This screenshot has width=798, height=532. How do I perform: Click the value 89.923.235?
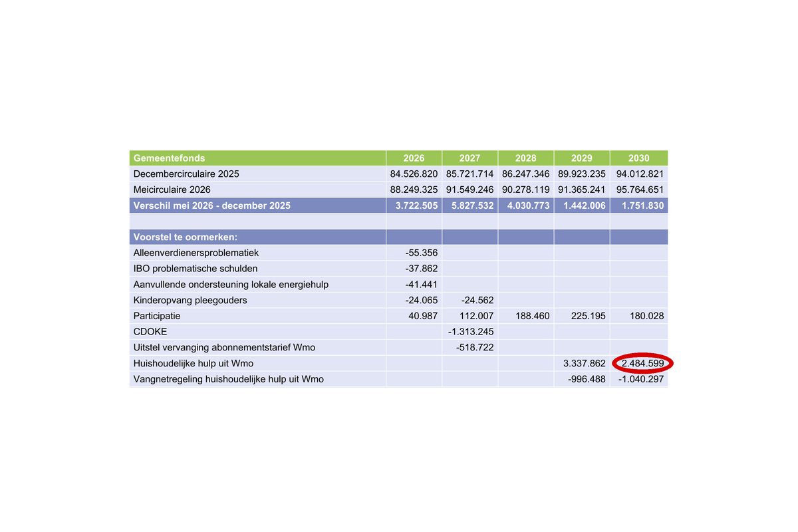tap(581, 174)
